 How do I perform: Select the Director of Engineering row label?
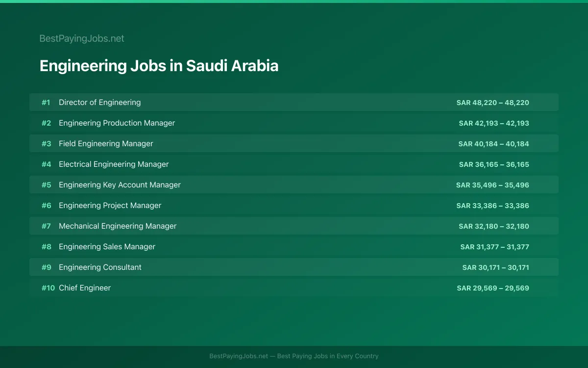tap(99, 103)
